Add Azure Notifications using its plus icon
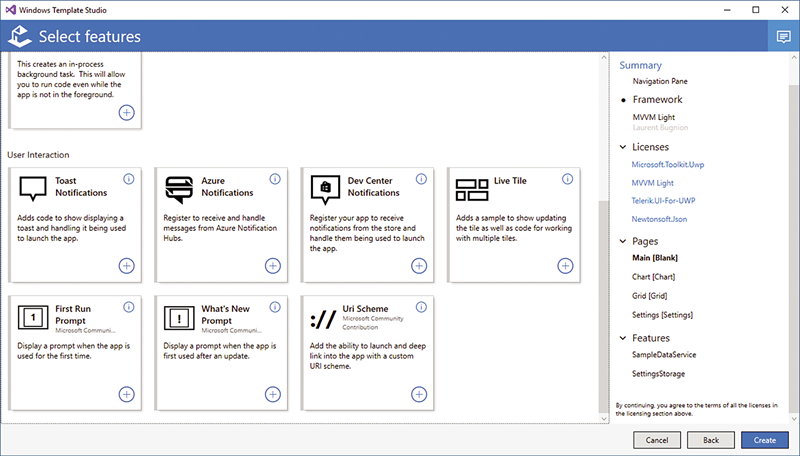Viewport: 800px width, 456px height. click(273, 266)
